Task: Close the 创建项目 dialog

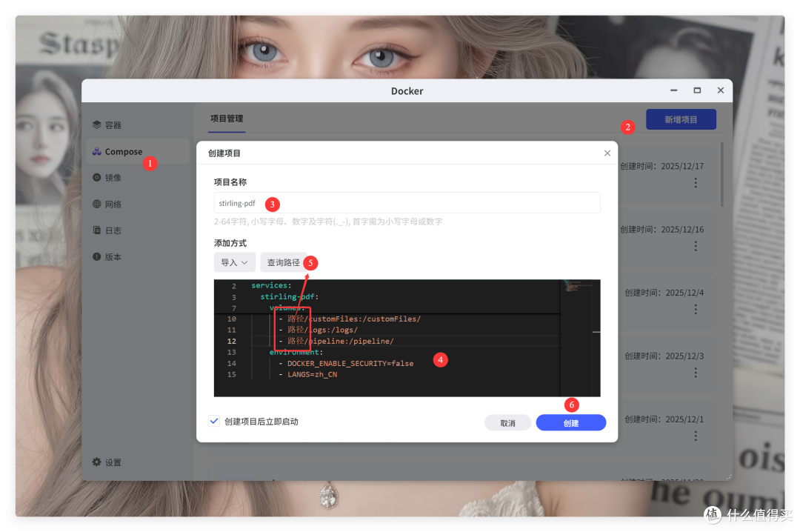Action: [x=607, y=153]
